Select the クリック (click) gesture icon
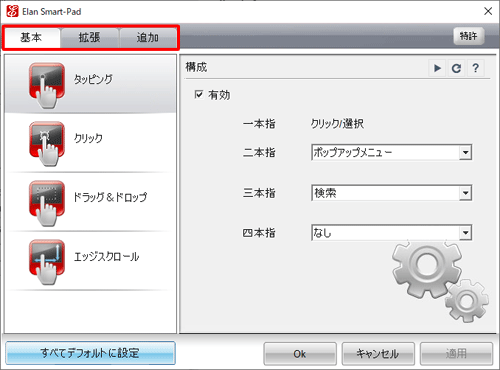Screen dimensions: 500x370 click(47, 144)
